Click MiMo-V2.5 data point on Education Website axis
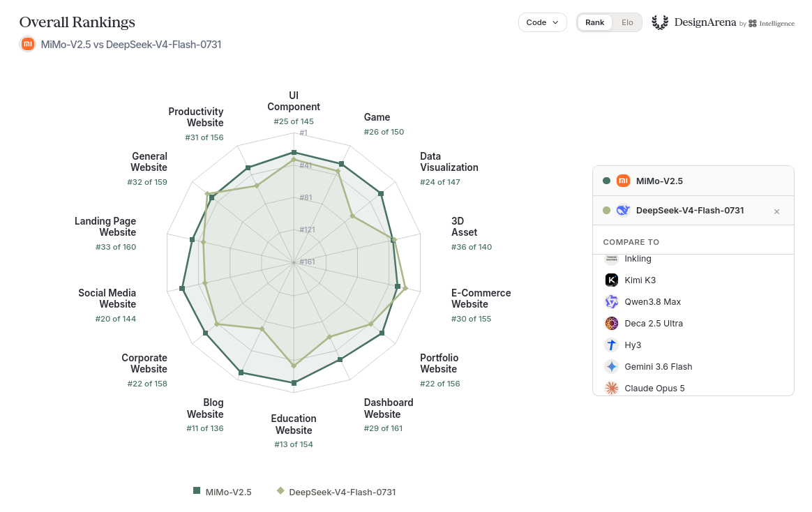812x512 pixels. pos(294,383)
